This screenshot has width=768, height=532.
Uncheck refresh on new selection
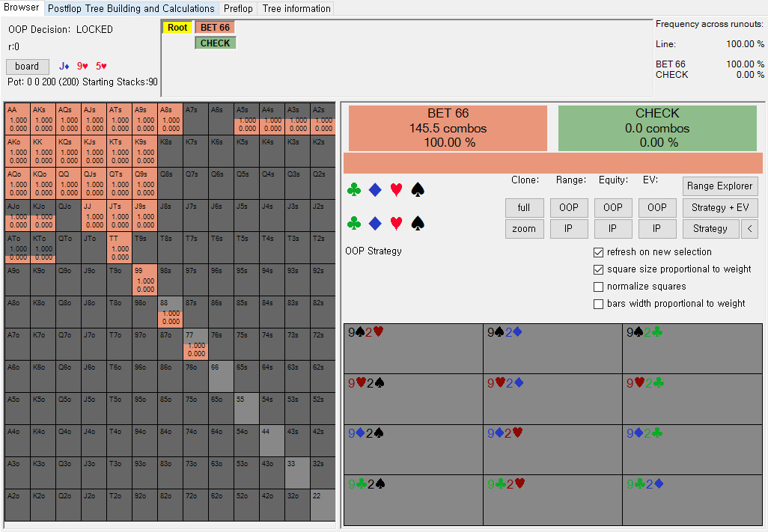pyautogui.click(x=598, y=252)
